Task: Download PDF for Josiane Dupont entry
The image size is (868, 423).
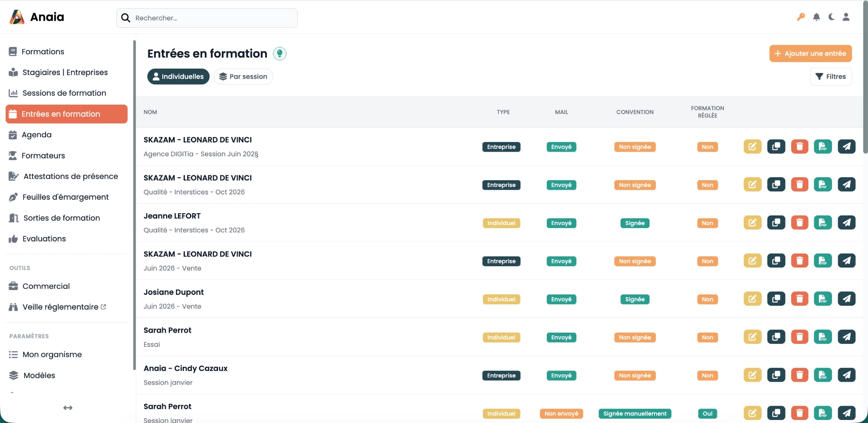Action: (823, 299)
